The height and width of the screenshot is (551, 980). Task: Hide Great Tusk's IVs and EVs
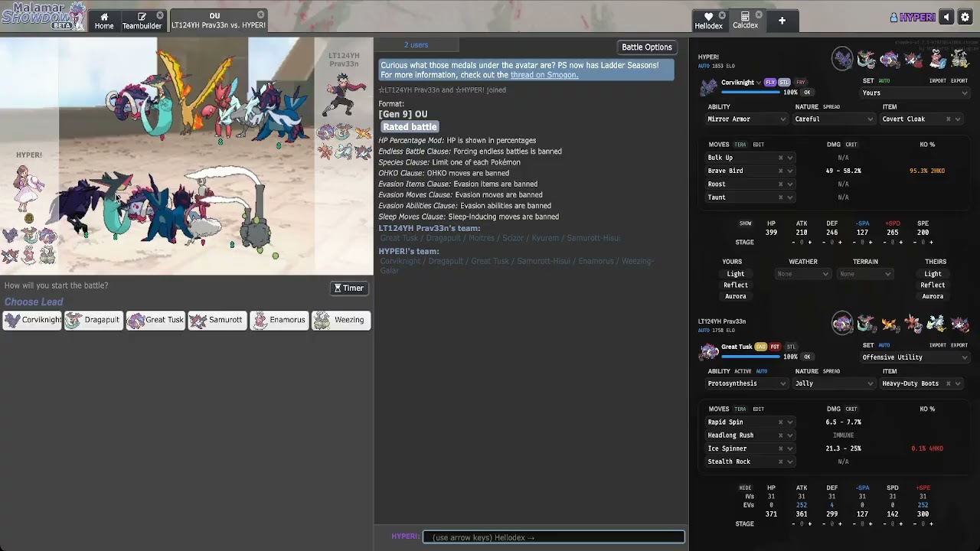coord(745,487)
